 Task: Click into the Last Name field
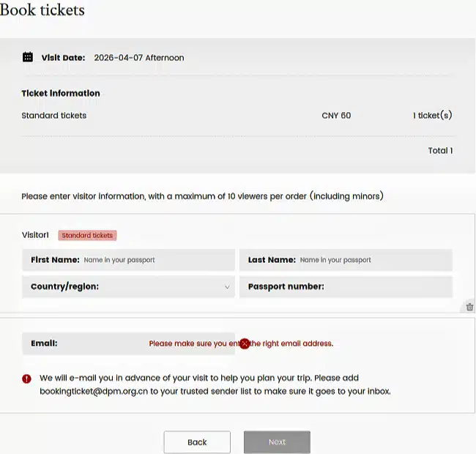click(x=373, y=260)
